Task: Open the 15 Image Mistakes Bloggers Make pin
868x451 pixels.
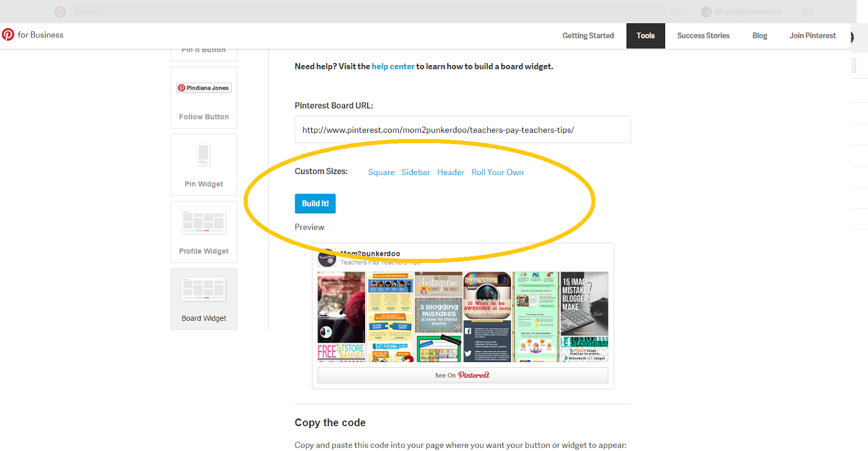Action: [x=584, y=303]
